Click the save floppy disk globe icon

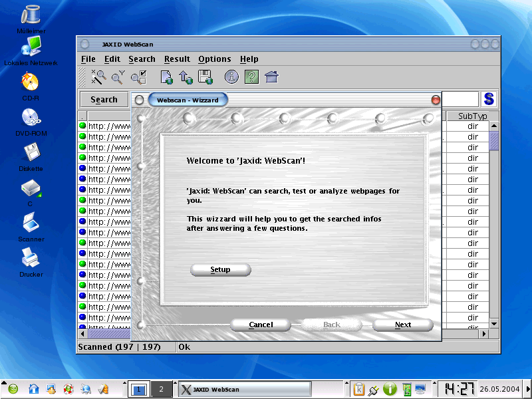click(205, 77)
